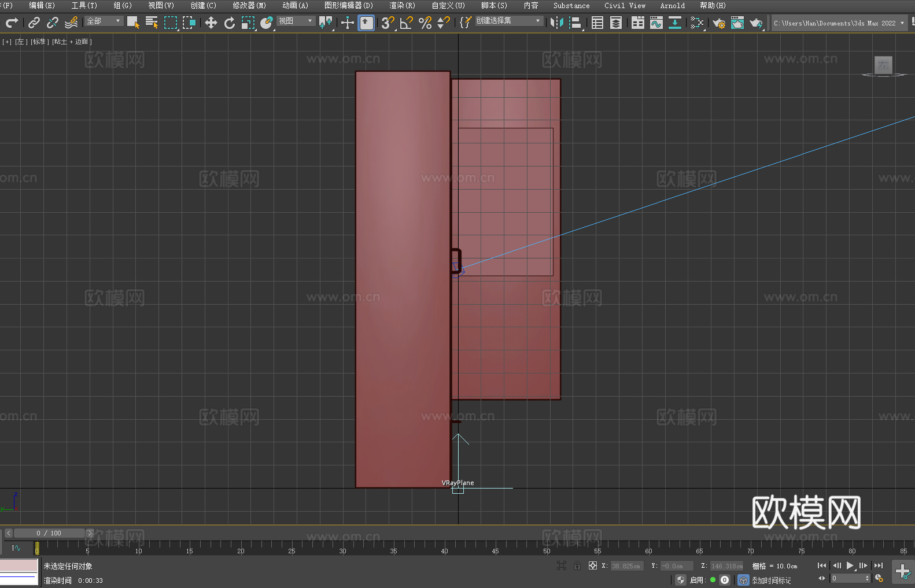The width and height of the screenshot is (915, 588).
Task: Expand the project path dropdown
Action: pos(902,23)
